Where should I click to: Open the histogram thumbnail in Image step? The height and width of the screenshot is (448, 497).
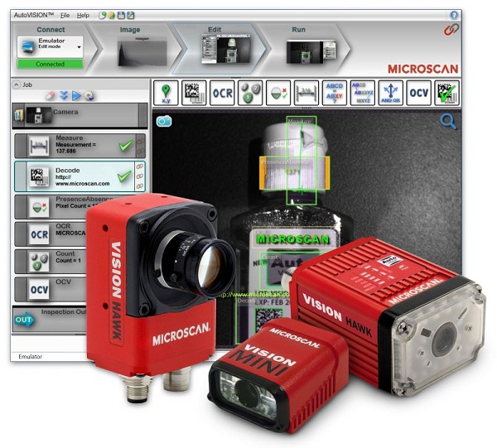click(142, 51)
